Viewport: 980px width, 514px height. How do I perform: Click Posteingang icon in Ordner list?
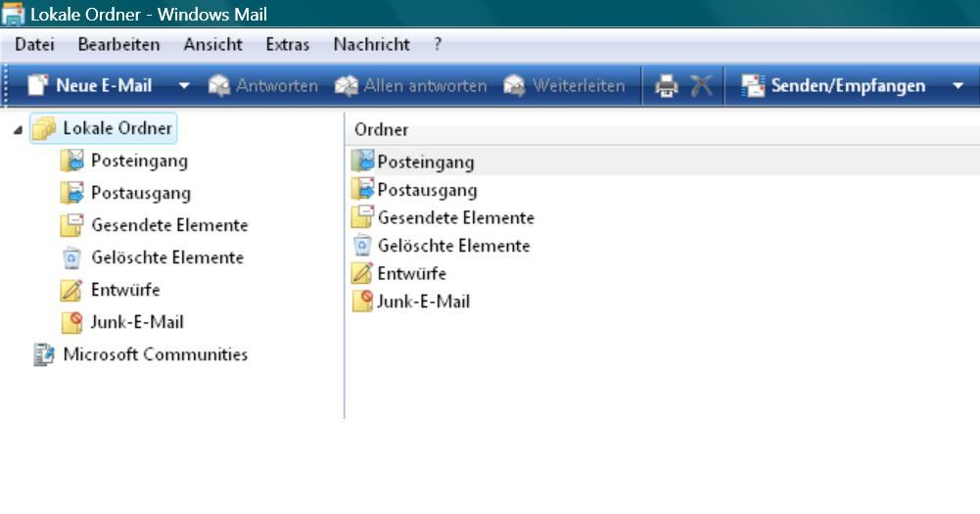(362, 161)
